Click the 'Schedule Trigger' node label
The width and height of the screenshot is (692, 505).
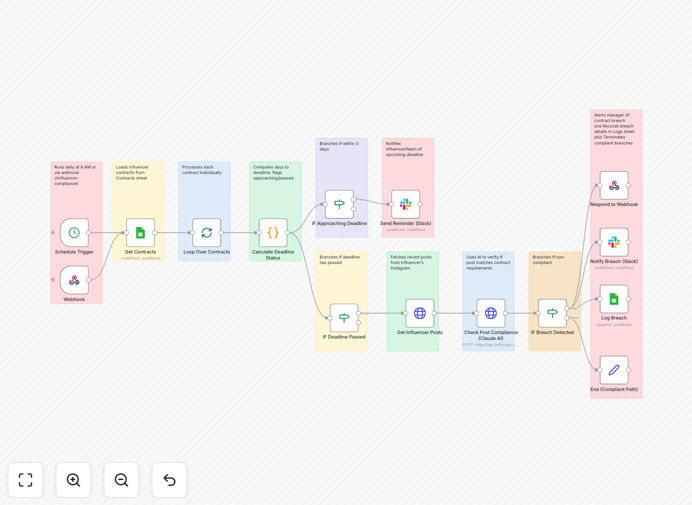[x=74, y=252]
